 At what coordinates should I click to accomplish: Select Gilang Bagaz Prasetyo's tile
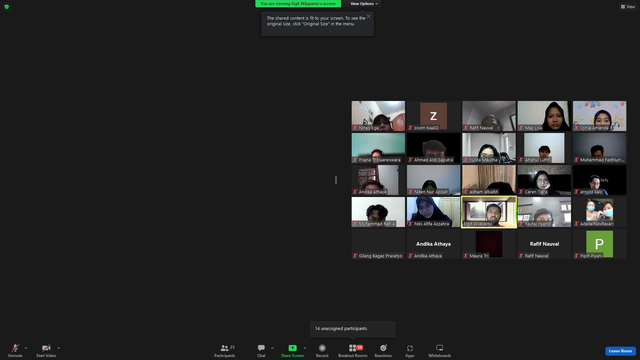(378, 244)
